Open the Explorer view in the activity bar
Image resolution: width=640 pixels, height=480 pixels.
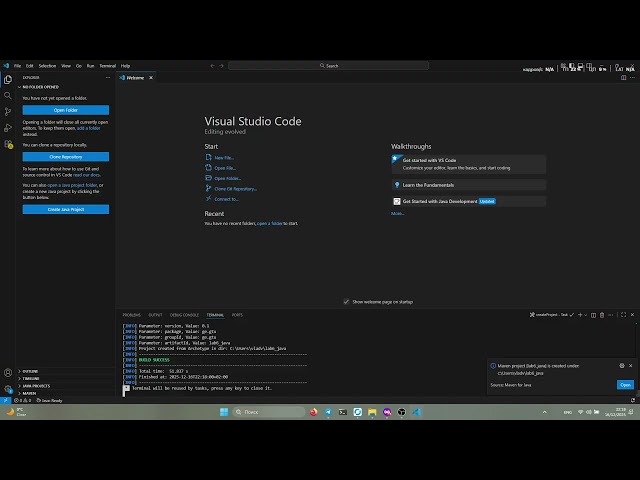(8, 78)
